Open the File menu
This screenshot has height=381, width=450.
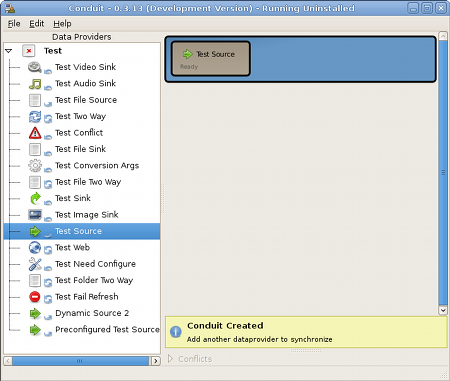(14, 24)
